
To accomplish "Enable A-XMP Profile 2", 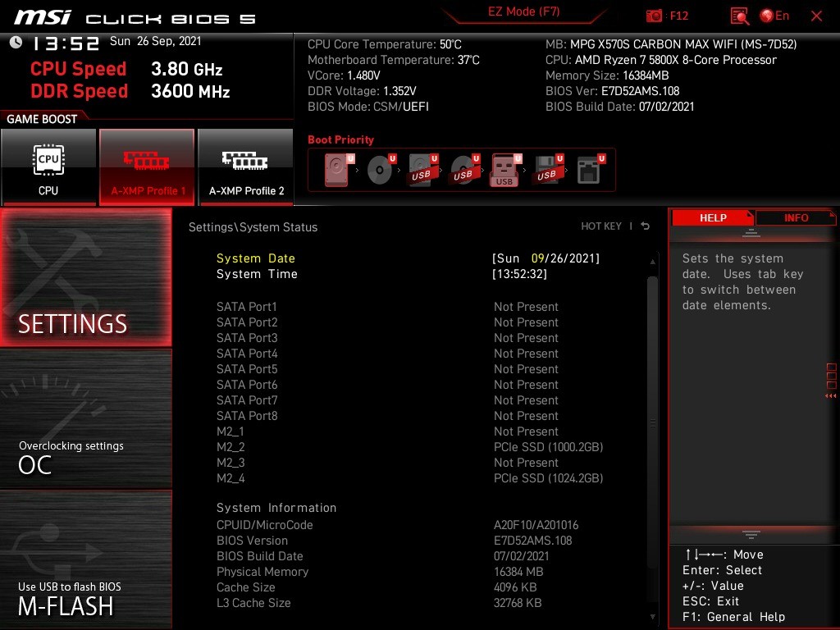I will pos(246,167).
